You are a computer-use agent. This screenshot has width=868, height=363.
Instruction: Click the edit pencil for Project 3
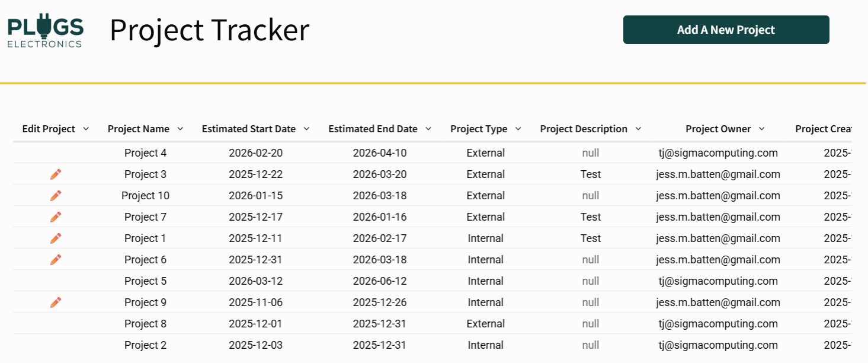[56, 174]
